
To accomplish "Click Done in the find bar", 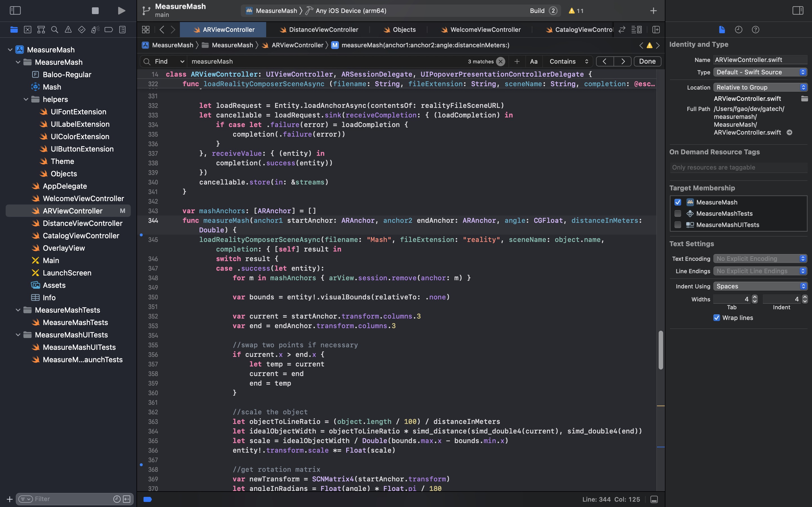I will (647, 61).
